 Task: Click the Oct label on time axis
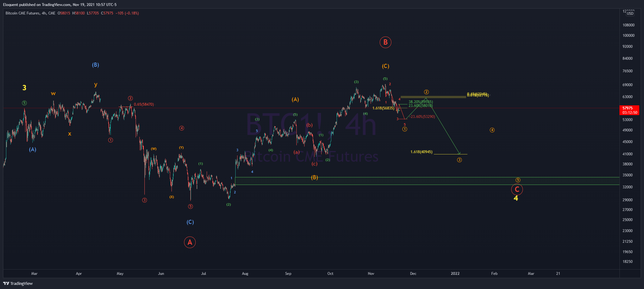pyautogui.click(x=330, y=274)
